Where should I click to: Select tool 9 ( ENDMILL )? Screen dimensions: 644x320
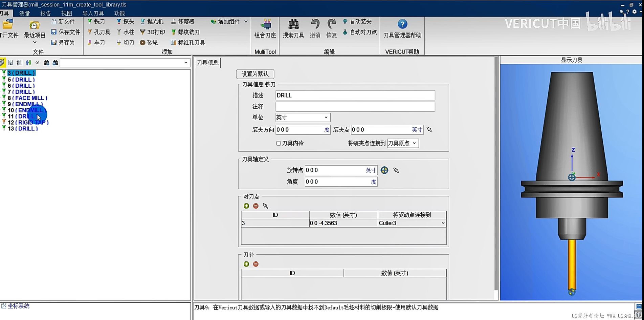click(25, 104)
